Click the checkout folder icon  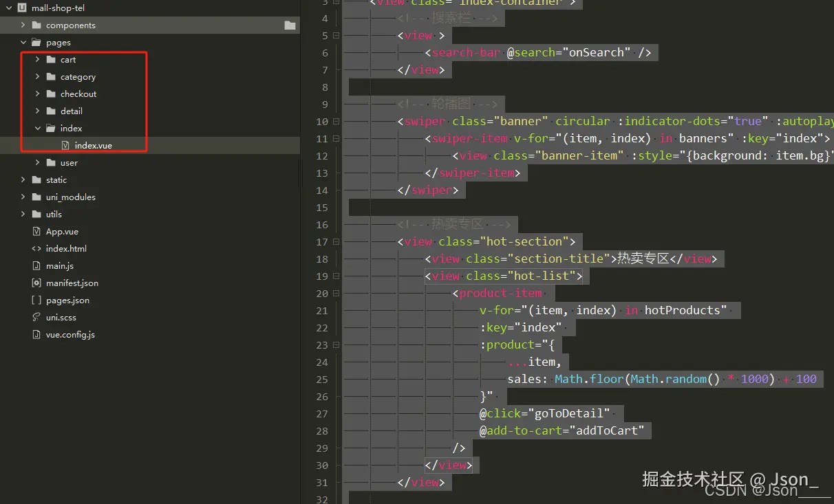pos(50,94)
